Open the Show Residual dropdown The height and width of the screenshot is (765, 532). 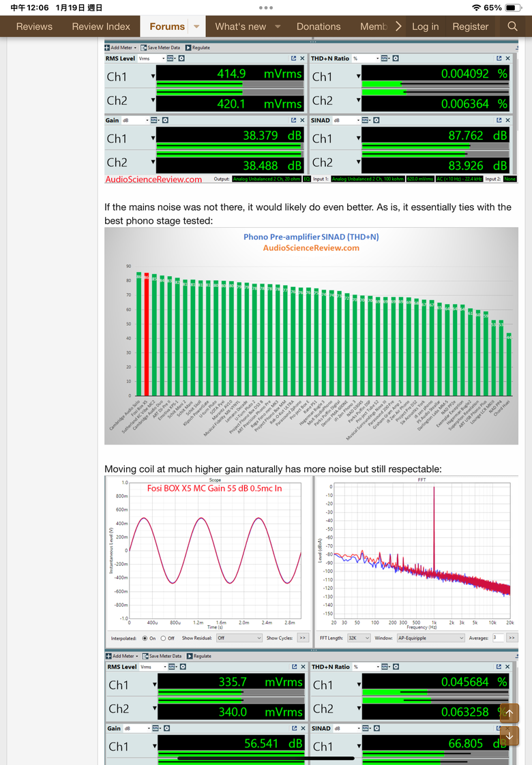[239, 637]
